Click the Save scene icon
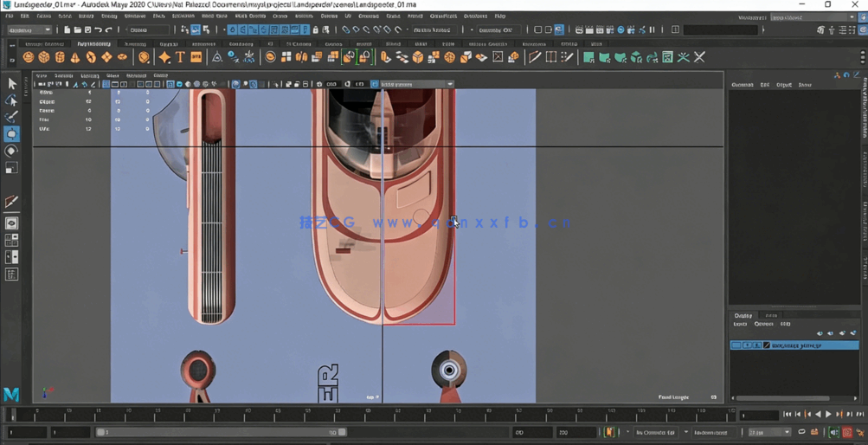The image size is (868, 445). [87, 29]
